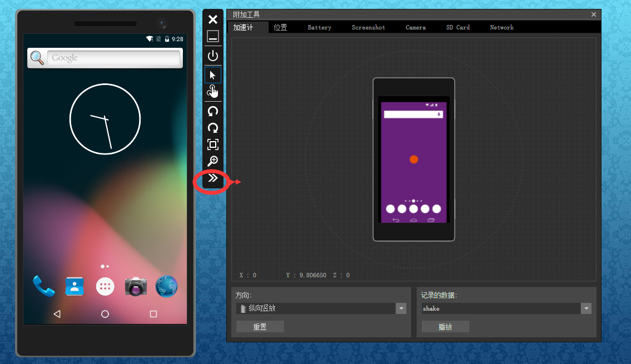Tap the Phone app icon
Screen dimensions: 631x364
coord(43,286)
